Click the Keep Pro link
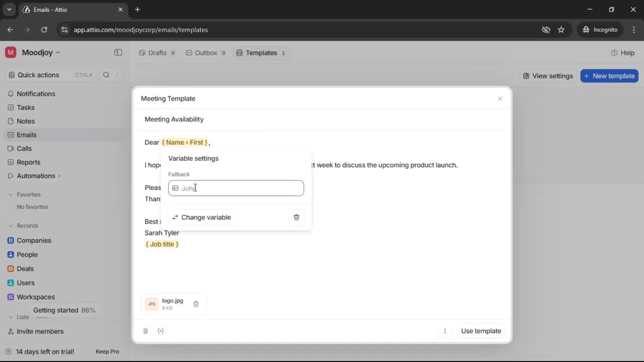This screenshot has height=362, width=644. 107,352
